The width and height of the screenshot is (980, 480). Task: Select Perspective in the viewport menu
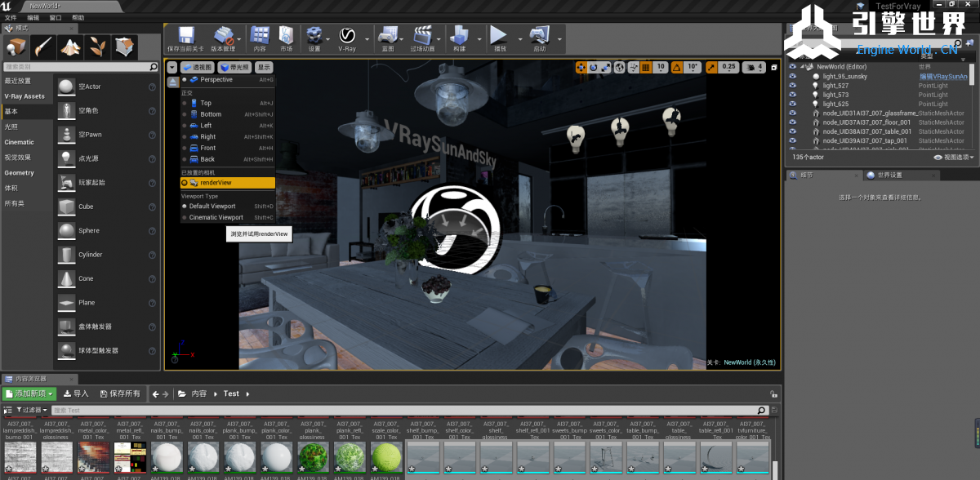pyautogui.click(x=228, y=80)
